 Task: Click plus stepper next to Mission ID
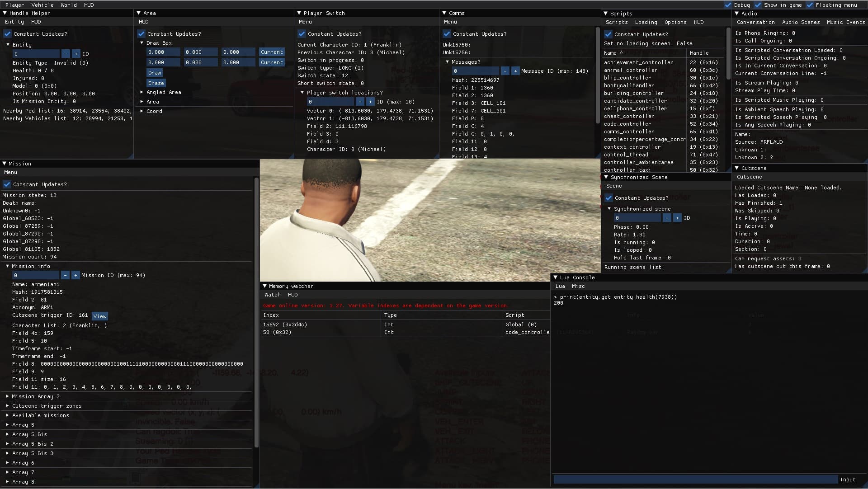(x=75, y=275)
